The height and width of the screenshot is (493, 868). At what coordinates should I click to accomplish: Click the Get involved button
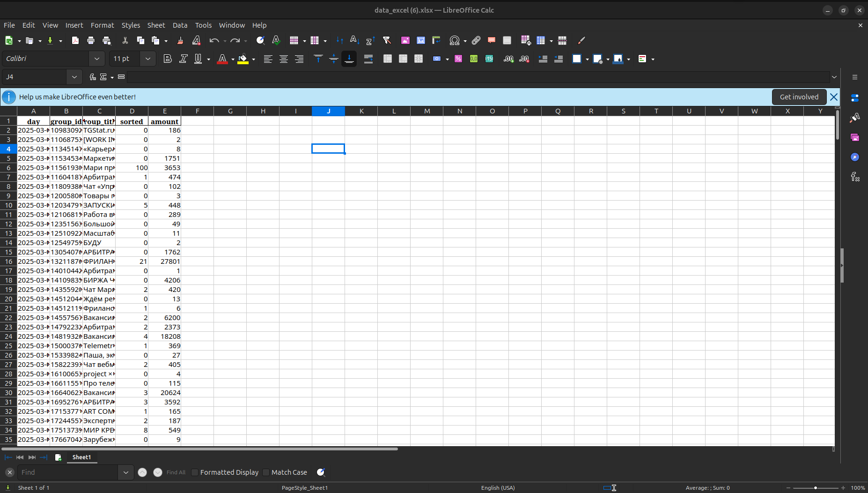pos(799,97)
